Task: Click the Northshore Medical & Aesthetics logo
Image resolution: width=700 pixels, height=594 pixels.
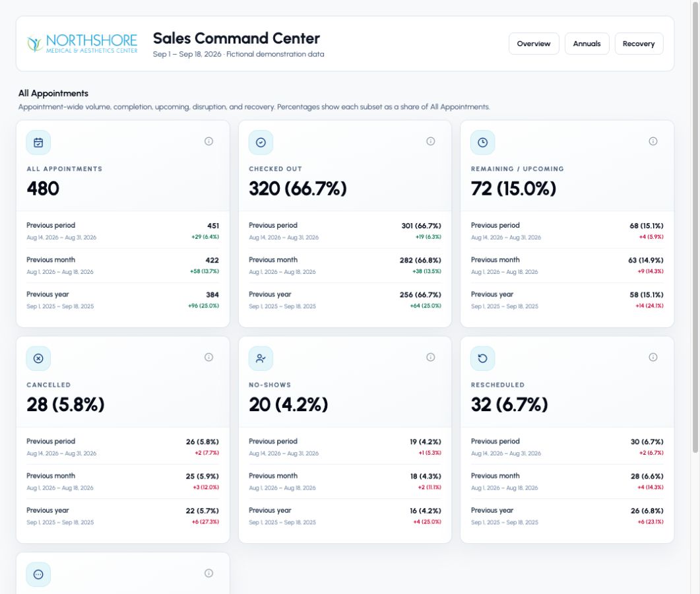Action: pyautogui.click(x=82, y=44)
